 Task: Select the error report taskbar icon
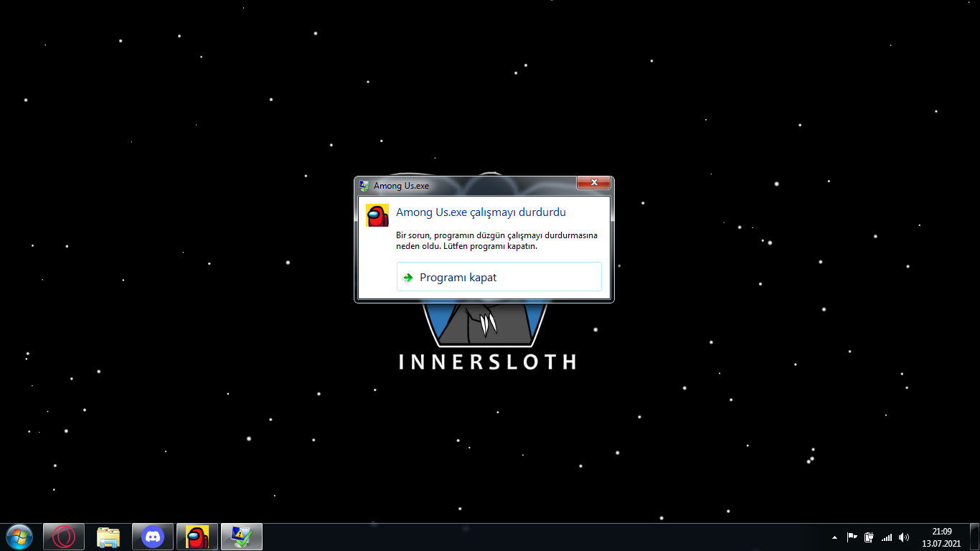click(x=242, y=537)
